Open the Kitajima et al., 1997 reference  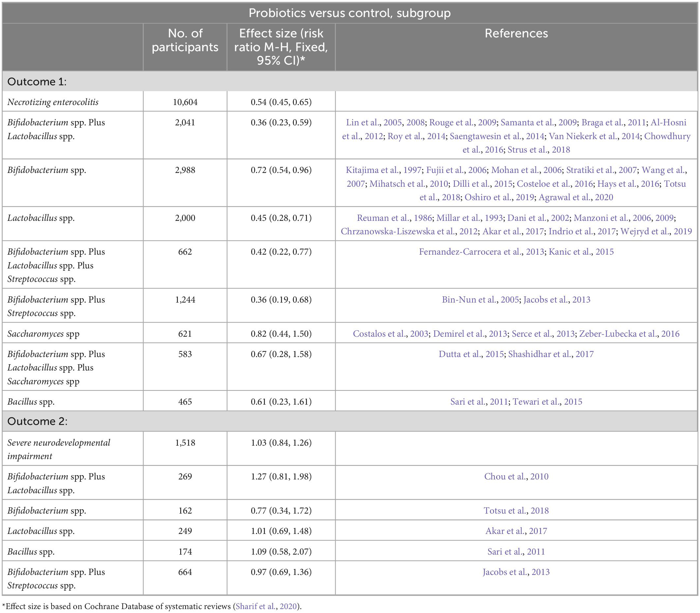click(x=384, y=170)
